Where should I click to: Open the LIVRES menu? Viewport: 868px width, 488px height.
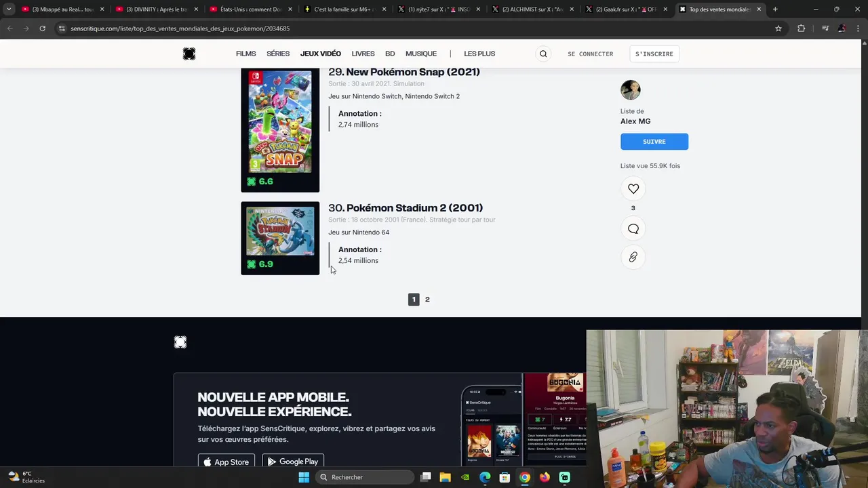click(x=363, y=54)
